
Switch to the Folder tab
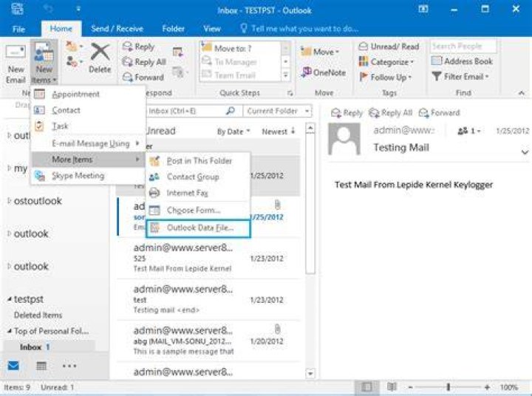(173, 29)
